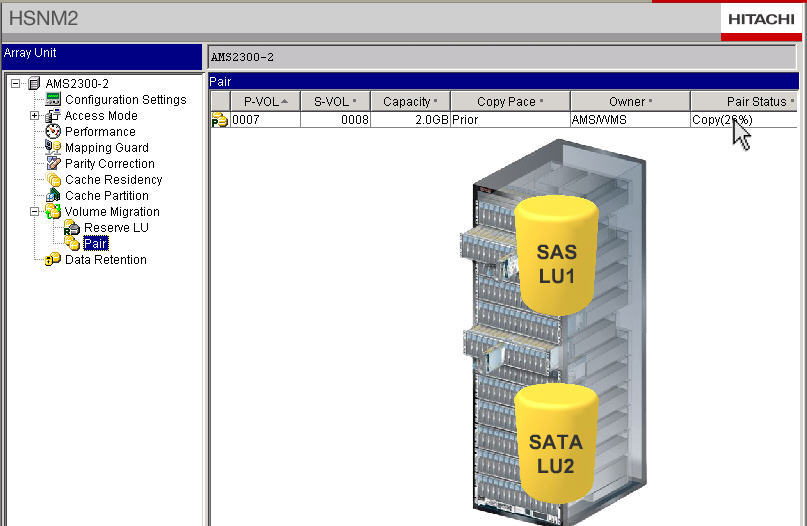Sort by P-VOL column header
This screenshot has width=807, height=526.
point(266,101)
